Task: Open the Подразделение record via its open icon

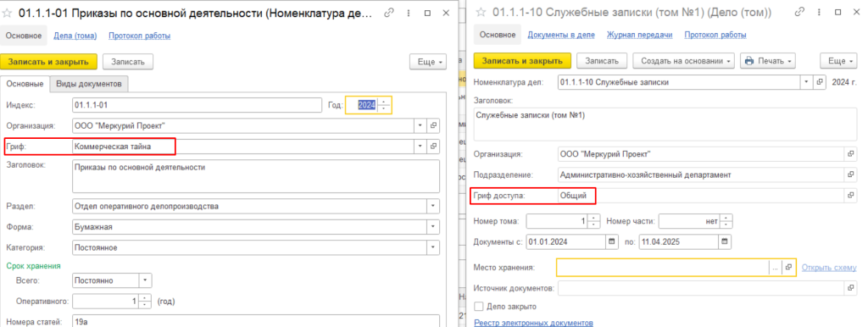Action: [x=850, y=175]
